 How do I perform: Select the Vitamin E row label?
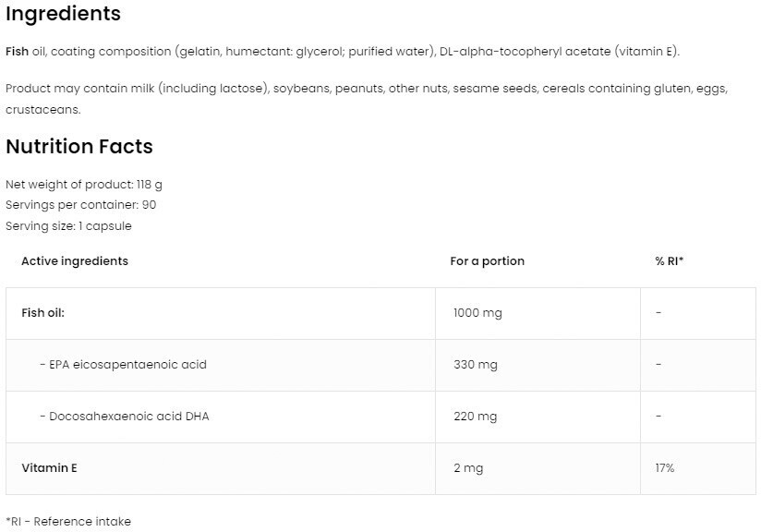click(49, 468)
